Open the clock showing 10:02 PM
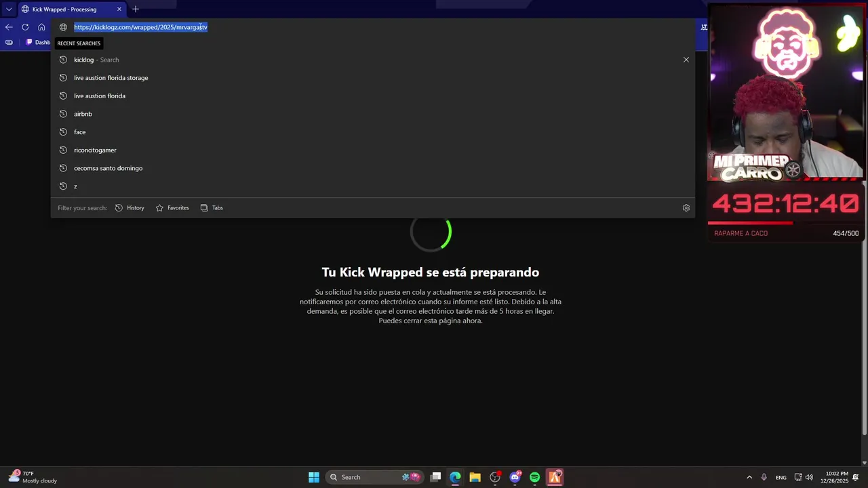 pos(837,477)
